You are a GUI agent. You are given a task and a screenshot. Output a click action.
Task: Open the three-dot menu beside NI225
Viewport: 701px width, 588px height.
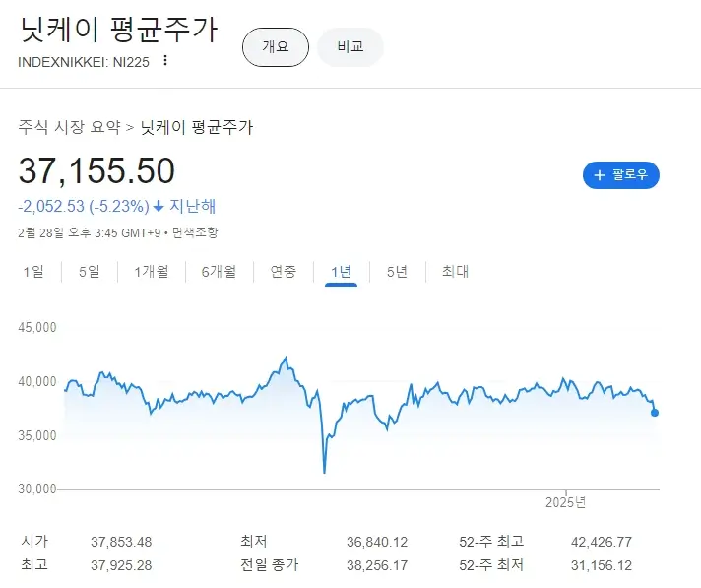[x=165, y=61]
